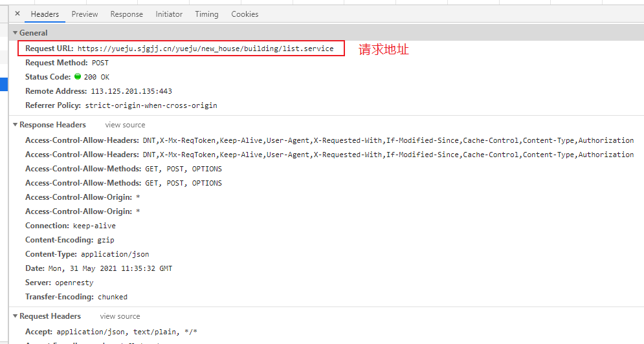This screenshot has width=644, height=344.
Task: Close the request details panel
Action: pyautogui.click(x=17, y=14)
